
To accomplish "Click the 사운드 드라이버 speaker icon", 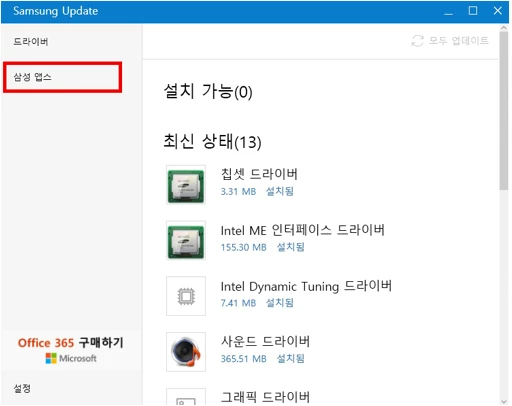I will 186,352.
